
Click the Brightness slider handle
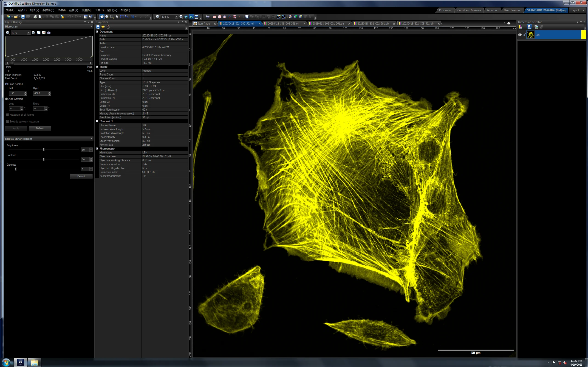[x=44, y=150]
